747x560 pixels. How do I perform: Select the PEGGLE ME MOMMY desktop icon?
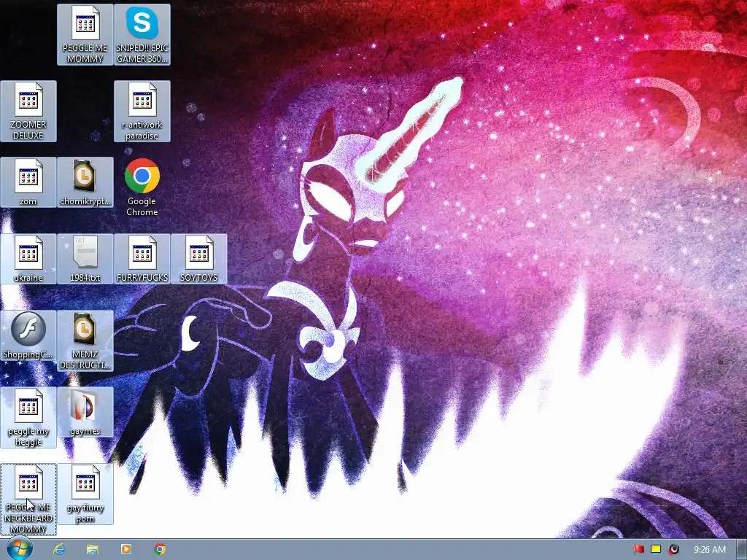coord(85,35)
